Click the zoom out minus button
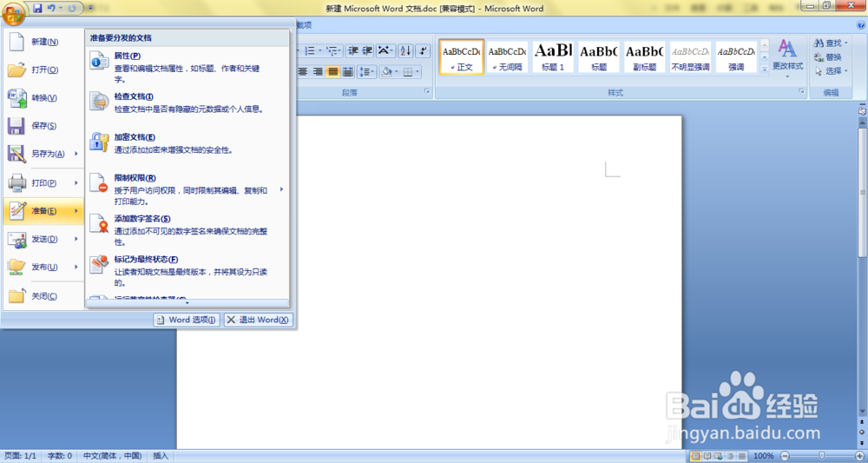This screenshot has width=868, height=463. coord(784,456)
